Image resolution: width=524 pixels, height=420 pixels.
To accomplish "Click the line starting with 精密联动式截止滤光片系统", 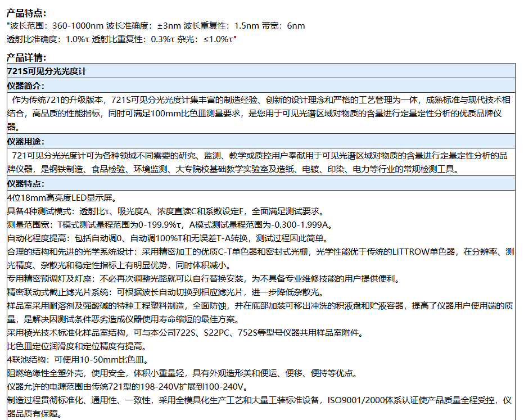I will (165, 292).
